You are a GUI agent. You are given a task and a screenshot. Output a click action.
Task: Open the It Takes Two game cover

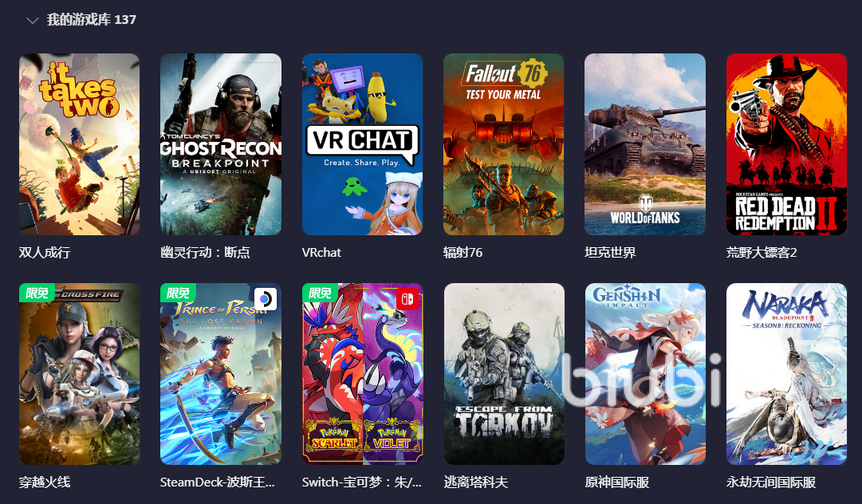point(79,144)
